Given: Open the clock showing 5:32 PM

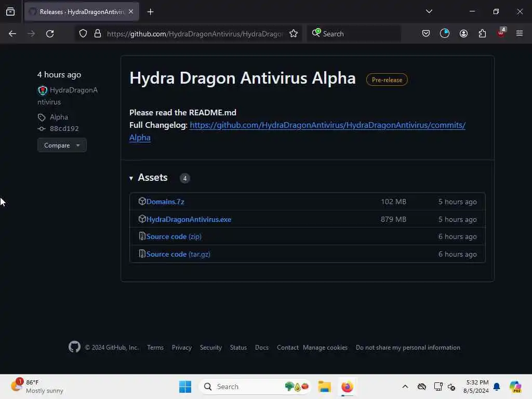Looking at the screenshot, I should pyautogui.click(x=476, y=387).
